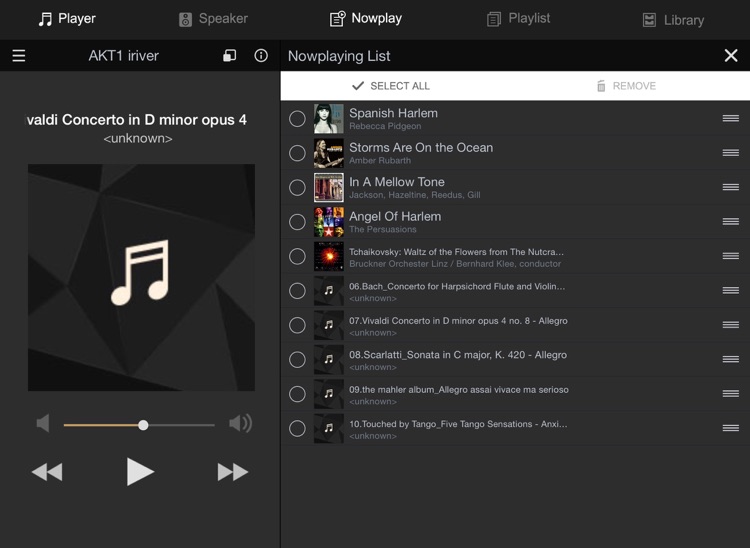Switch to the Speaker tab
This screenshot has height=548, width=750.
[x=213, y=19]
